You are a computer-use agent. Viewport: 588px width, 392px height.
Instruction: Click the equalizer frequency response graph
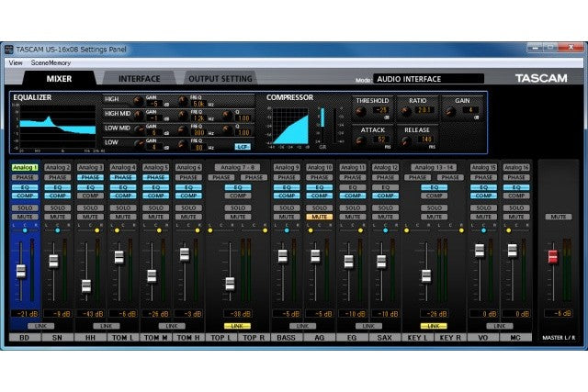58,128
